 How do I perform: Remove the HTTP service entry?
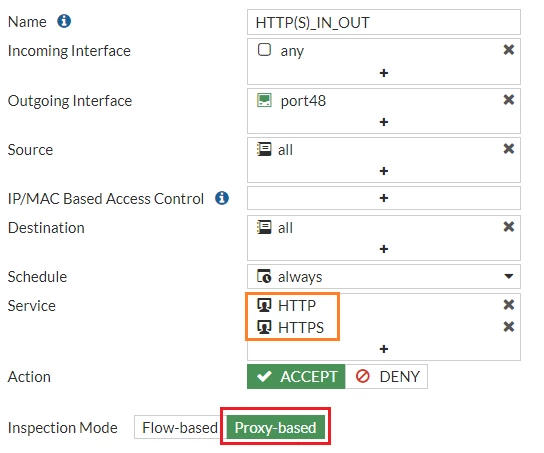[x=509, y=305]
